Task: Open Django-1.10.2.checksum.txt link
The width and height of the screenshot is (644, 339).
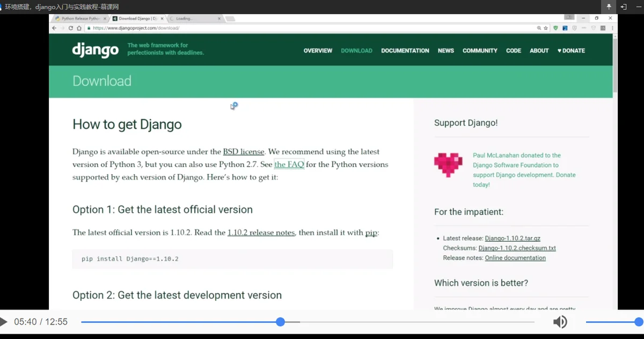Action: [x=517, y=248]
